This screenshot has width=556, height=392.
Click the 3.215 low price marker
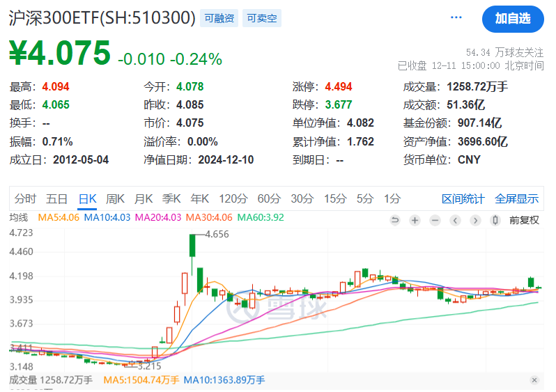[149, 366]
